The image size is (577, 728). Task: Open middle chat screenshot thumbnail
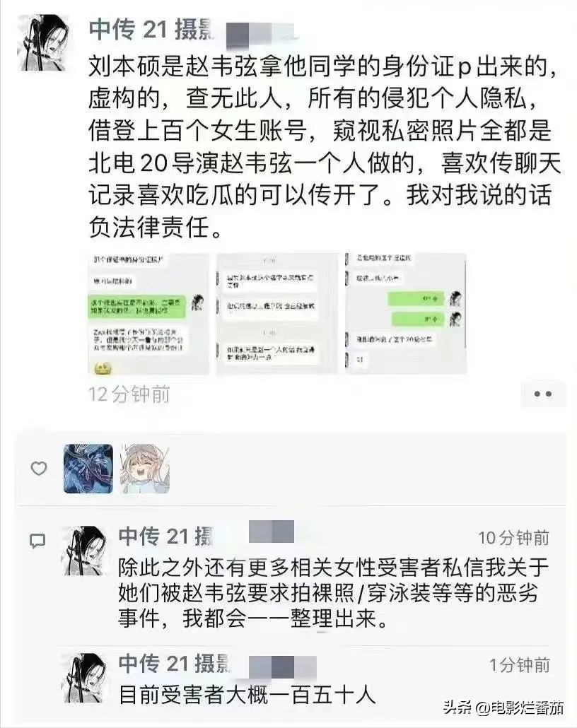pyautogui.click(x=277, y=314)
